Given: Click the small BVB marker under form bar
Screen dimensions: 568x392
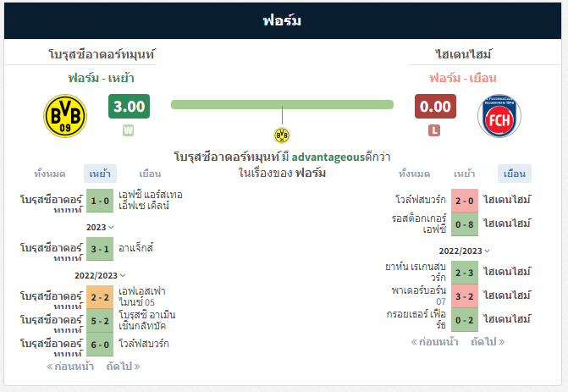Looking at the screenshot, I should tap(282, 135).
